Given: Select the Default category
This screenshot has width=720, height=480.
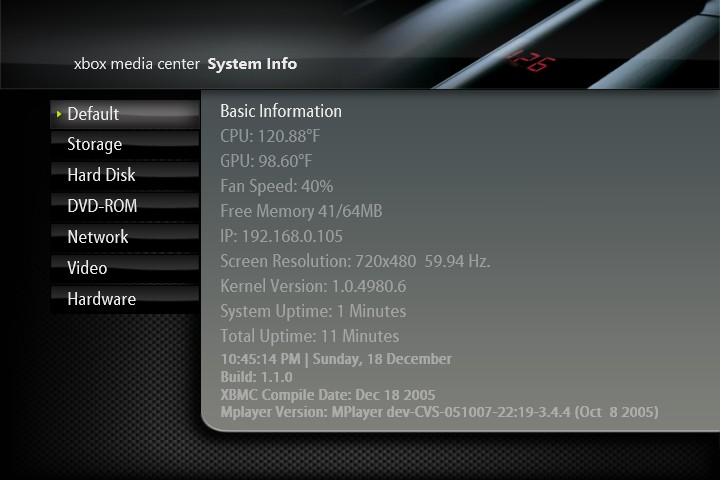Looking at the screenshot, I should click(x=93, y=114).
